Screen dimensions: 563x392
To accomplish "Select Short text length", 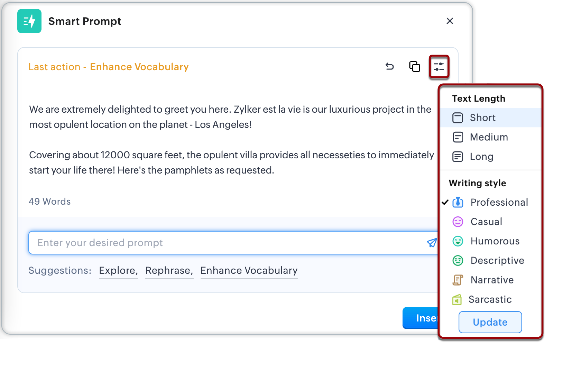I will pyautogui.click(x=490, y=118).
